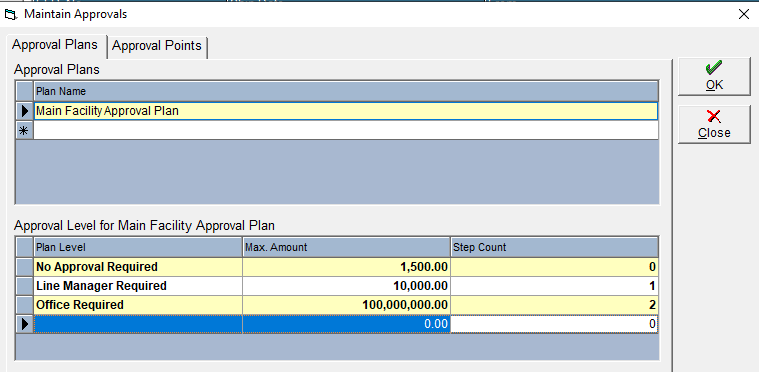Click the 100,000,000.00 max amount cell
This screenshot has width=759, height=372.
(346, 305)
